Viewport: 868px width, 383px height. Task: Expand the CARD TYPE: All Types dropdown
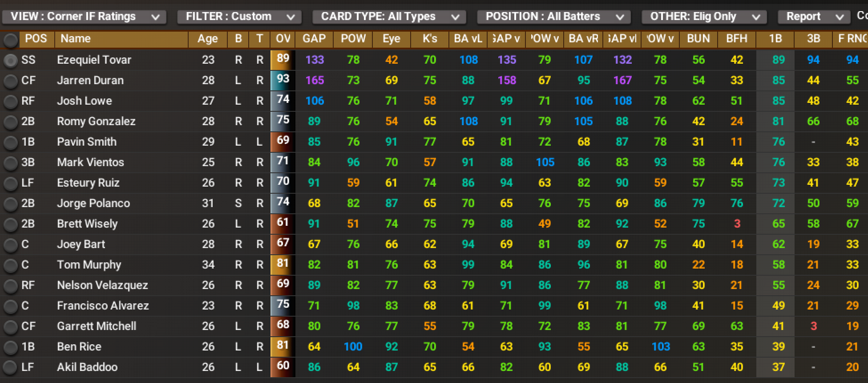click(389, 17)
